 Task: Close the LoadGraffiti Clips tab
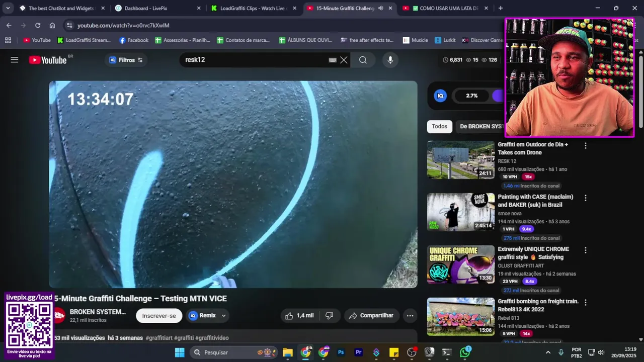tap(294, 8)
